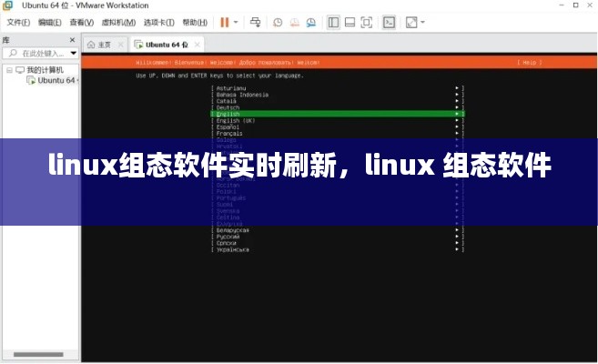Image resolution: width=598 pixels, height=364 pixels.
Task: Enter full screen mode from toolbar
Action: coord(367,22)
